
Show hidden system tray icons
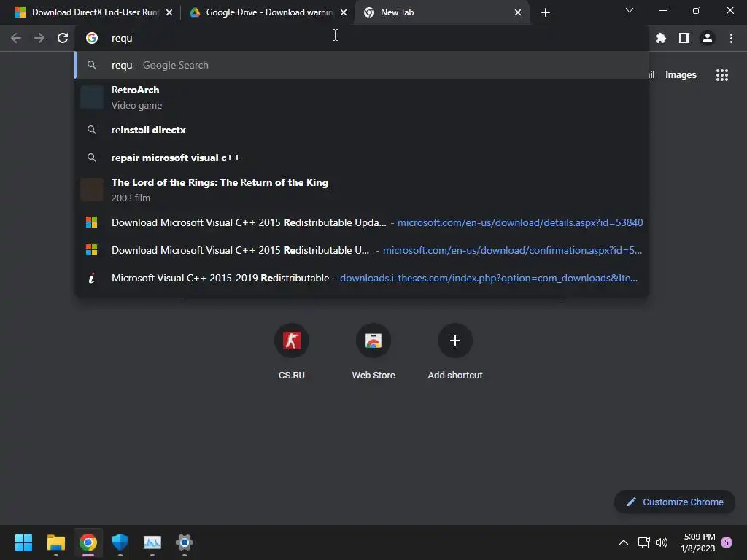(x=624, y=542)
